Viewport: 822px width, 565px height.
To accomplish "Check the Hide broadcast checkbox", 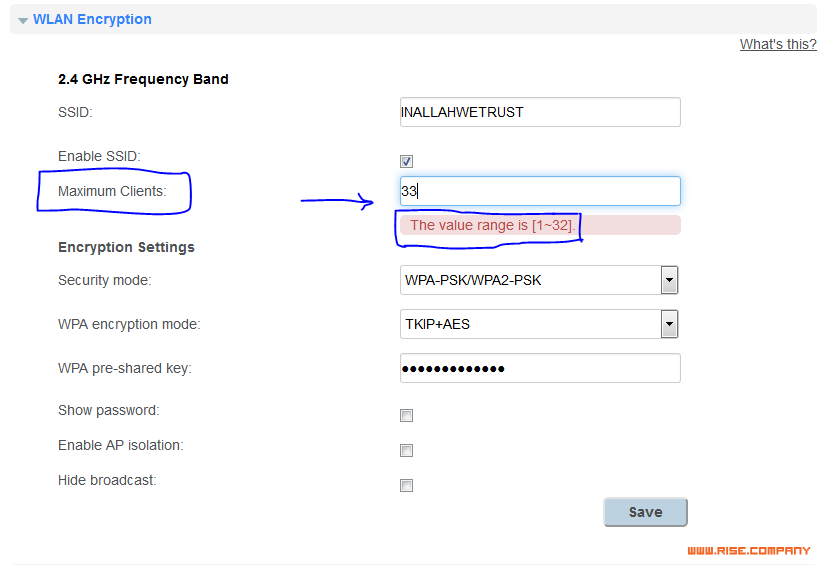I will pyautogui.click(x=406, y=486).
